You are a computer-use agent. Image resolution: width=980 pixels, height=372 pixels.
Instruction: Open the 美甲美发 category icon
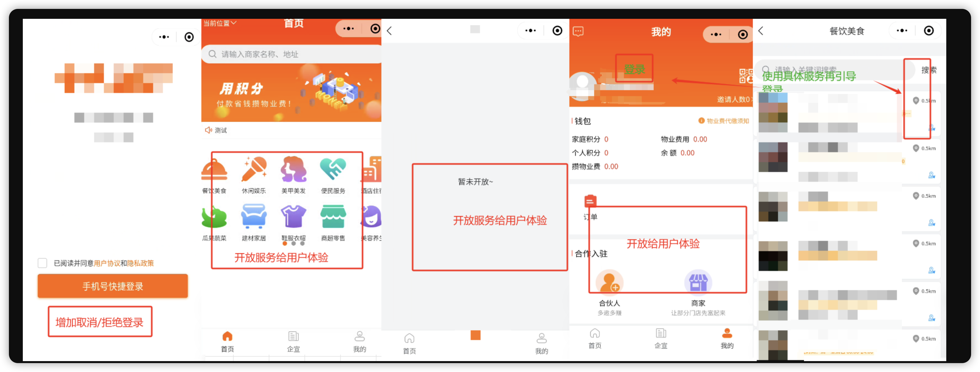[293, 169]
